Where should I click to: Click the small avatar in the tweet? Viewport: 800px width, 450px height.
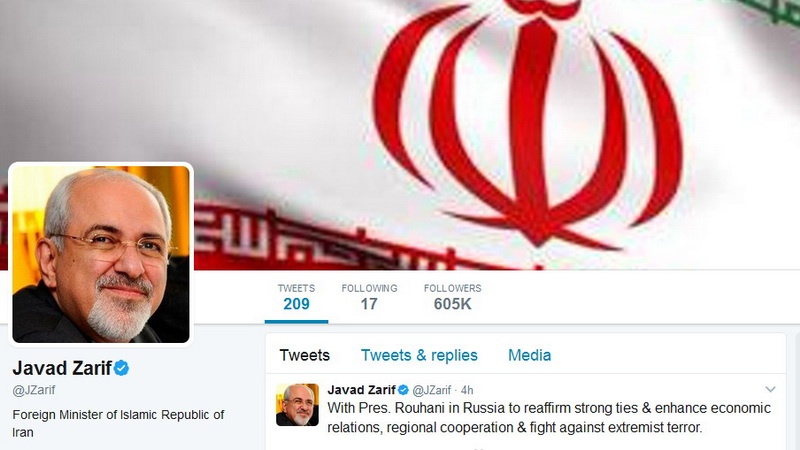pyautogui.click(x=297, y=405)
